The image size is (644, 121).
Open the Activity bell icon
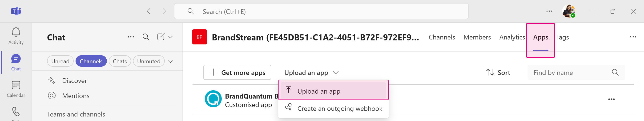tap(16, 32)
